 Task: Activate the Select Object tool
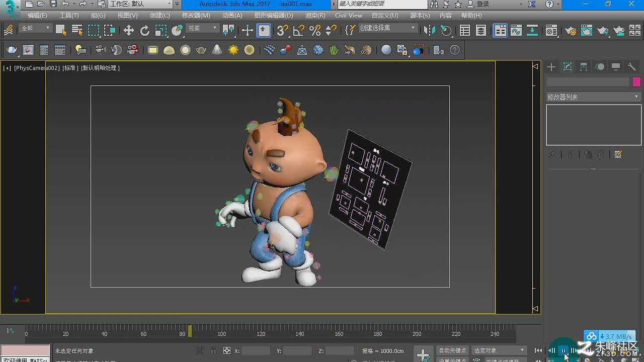[x=61, y=30]
